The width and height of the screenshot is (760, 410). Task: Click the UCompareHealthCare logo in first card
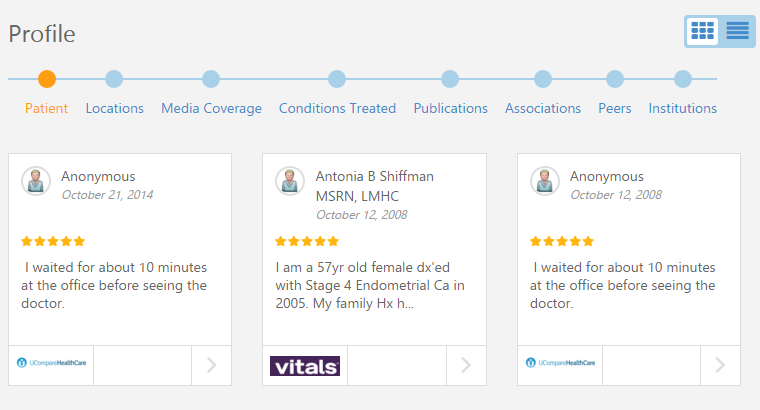(52, 365)
